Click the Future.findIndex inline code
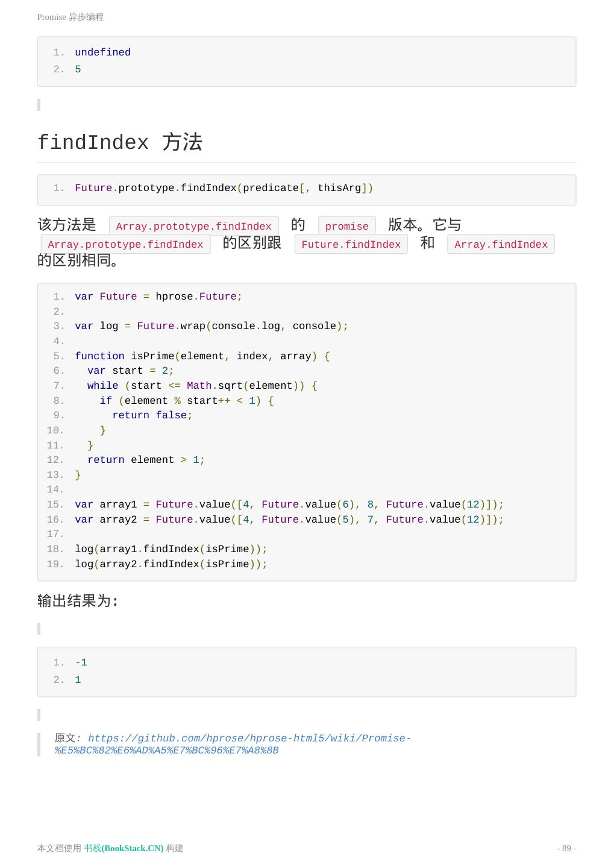 [351, 245]
